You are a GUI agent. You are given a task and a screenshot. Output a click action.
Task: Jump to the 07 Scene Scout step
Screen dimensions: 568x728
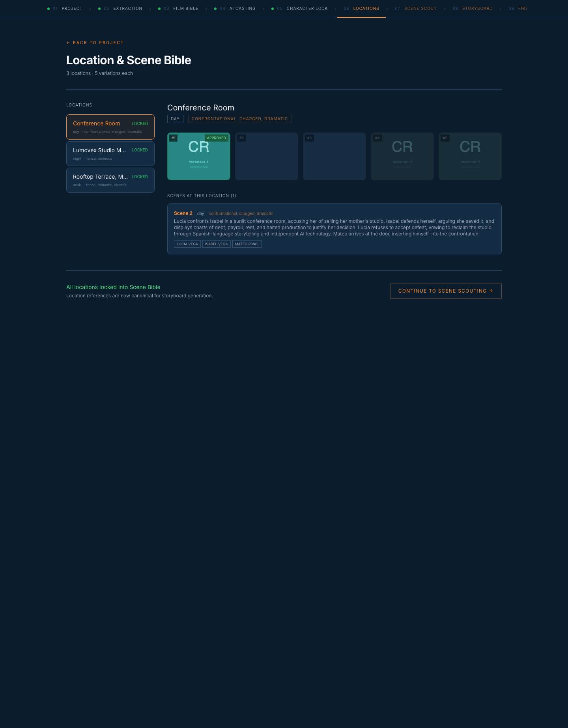point(416,8)
